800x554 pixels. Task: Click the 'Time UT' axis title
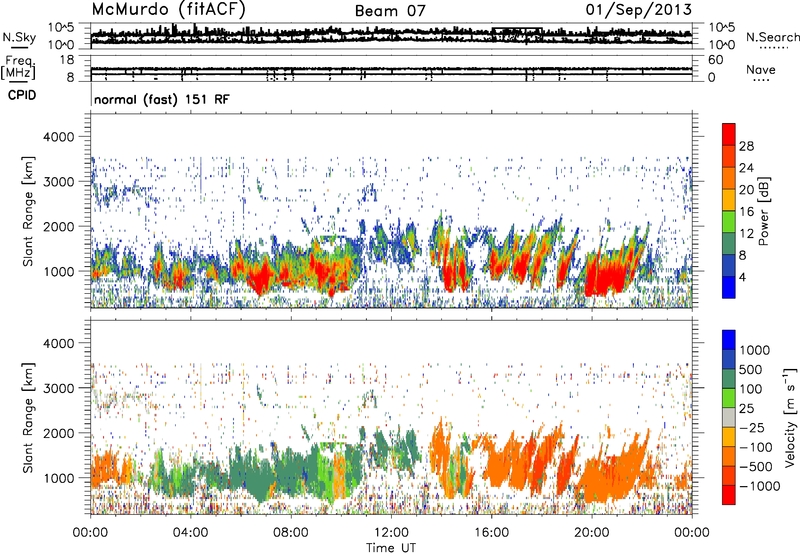pyautogui.click(x=391, y=548)
